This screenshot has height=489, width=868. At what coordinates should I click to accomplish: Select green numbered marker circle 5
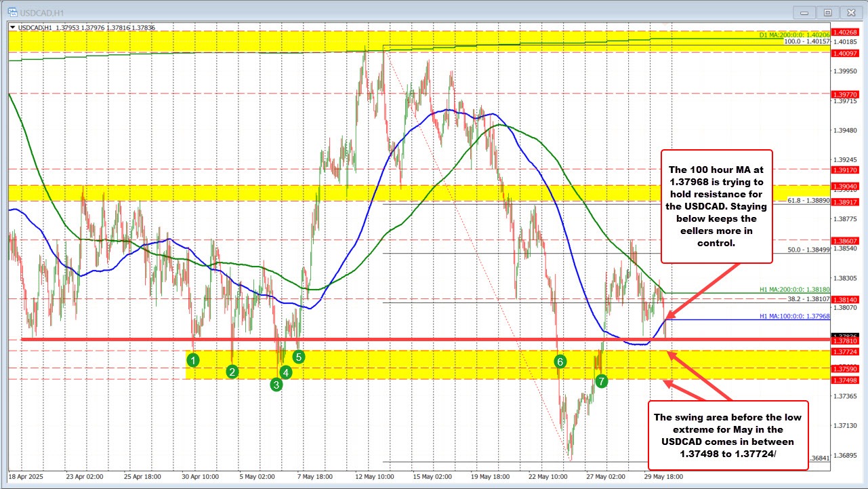pyautogui.click(x=299, y=356)
